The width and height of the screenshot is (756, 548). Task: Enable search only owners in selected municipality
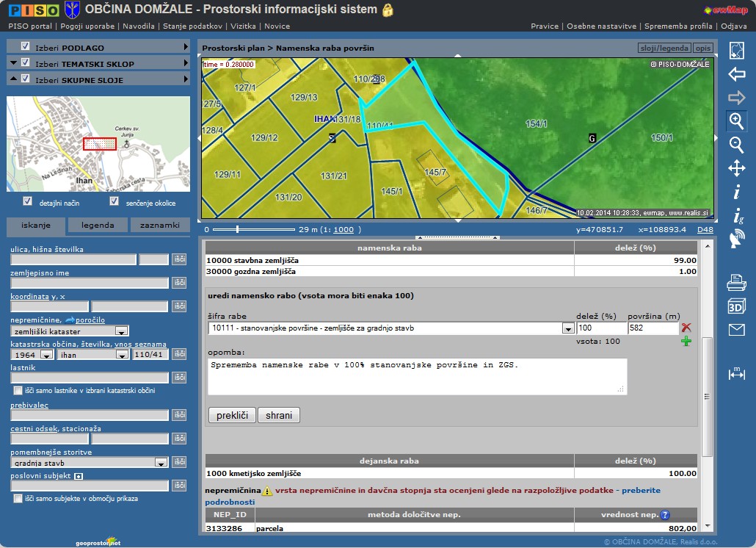point(18,391)
